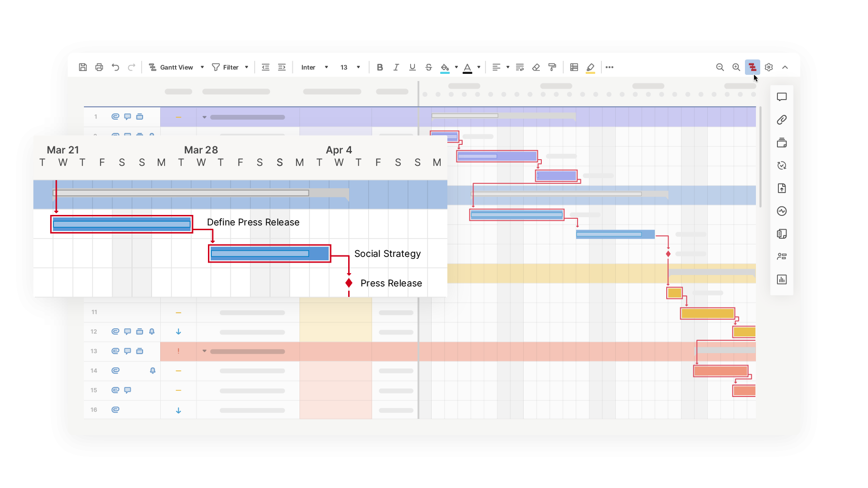Open the Publish panel in right sidebar
Screen dimensions: 868x488
[x=782, y=188]
